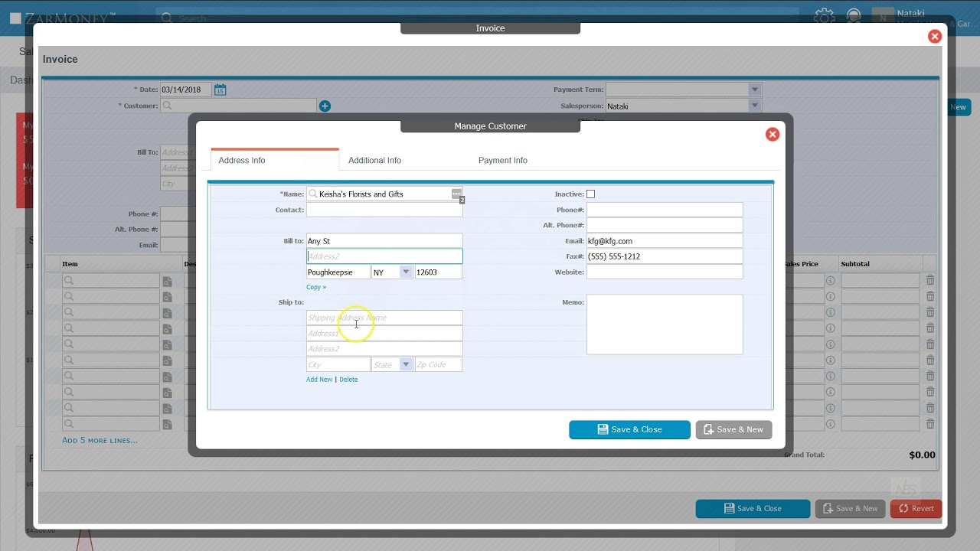Click the first Subtotal field in Invoice
The height and width of the screenshot is (551, 980).
880,280
